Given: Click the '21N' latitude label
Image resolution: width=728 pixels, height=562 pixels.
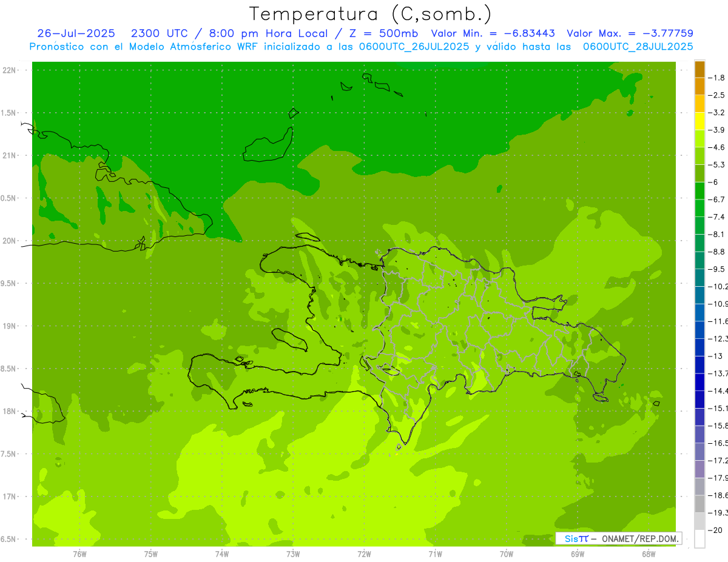Looking at the screenshot, I should pos(9,156).
